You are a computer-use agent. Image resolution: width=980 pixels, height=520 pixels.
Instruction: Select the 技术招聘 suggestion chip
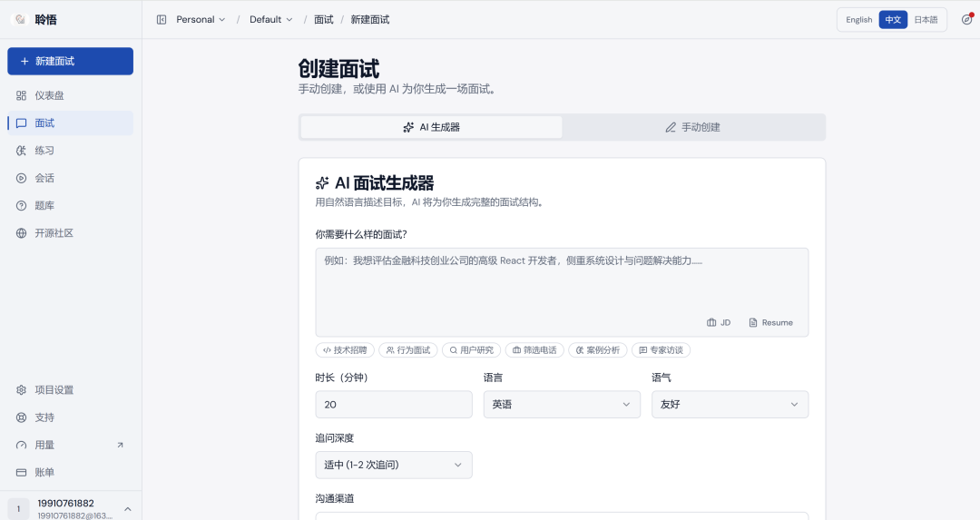(x=345, y=350)
